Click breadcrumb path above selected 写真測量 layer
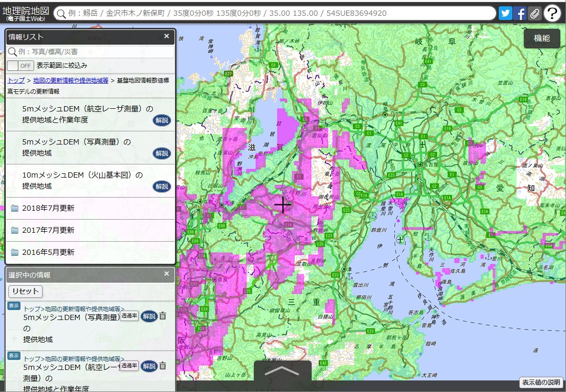The width and height of the screenshot is (566, 392). [x=74, y=309]
